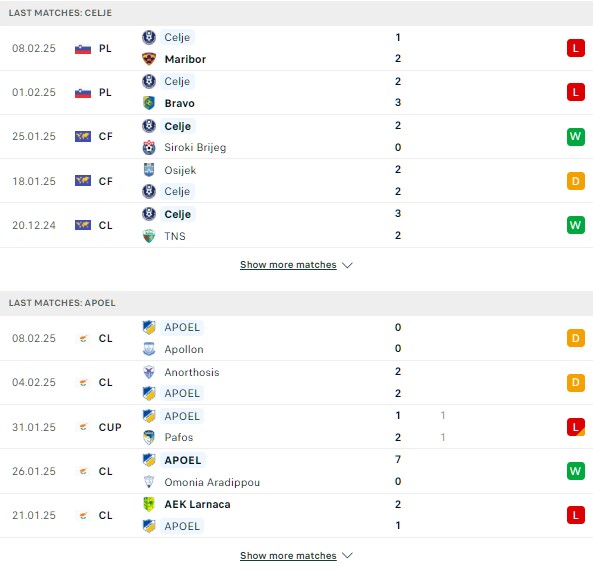Viewport: 593px width, 573px height.
Task: Click the red L badge for Celje-Maribor
Action: 576,48
